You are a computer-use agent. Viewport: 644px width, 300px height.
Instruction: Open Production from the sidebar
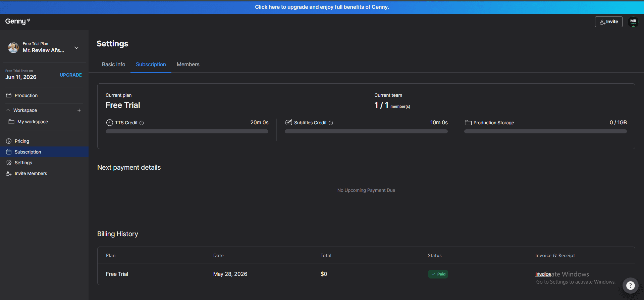point(44,96)
